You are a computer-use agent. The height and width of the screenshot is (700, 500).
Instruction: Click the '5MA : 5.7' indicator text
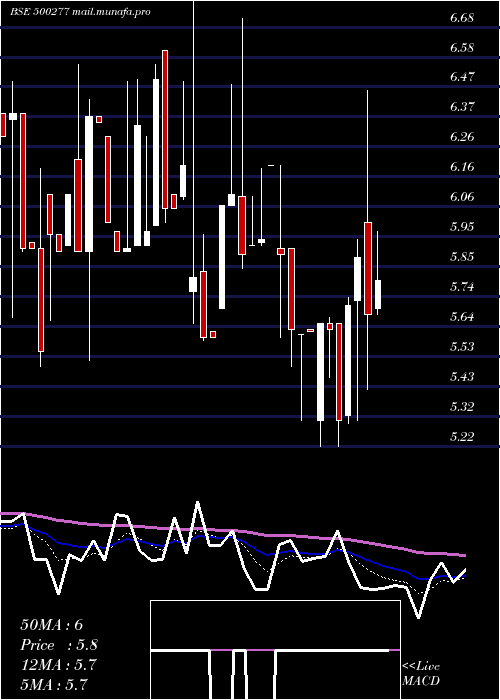point(54,684)
